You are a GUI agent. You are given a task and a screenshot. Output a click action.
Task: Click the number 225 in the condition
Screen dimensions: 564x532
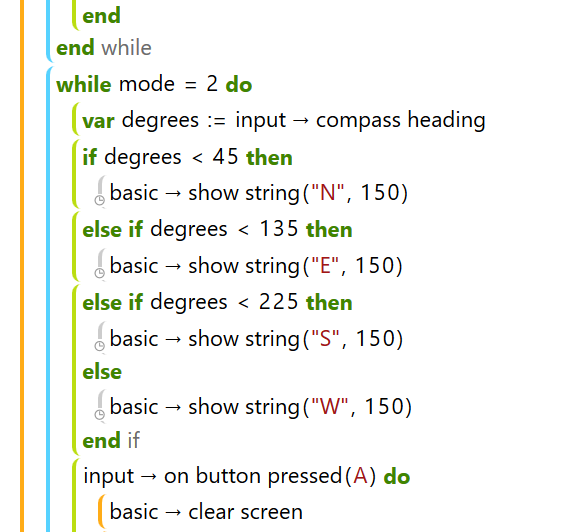pyautogui.click(x=278, y=302)
